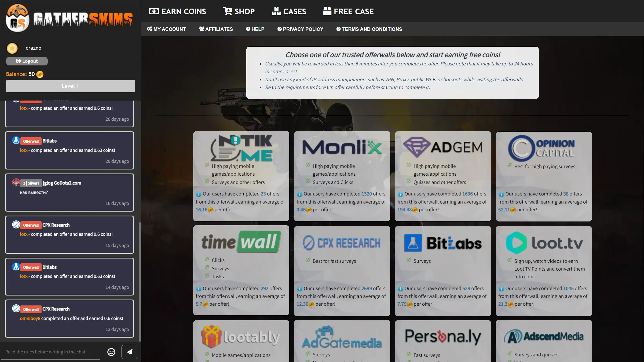Screen dimensions: 644x362
Task: Click info icon in Notik.me card
Action: click(199, 194)
